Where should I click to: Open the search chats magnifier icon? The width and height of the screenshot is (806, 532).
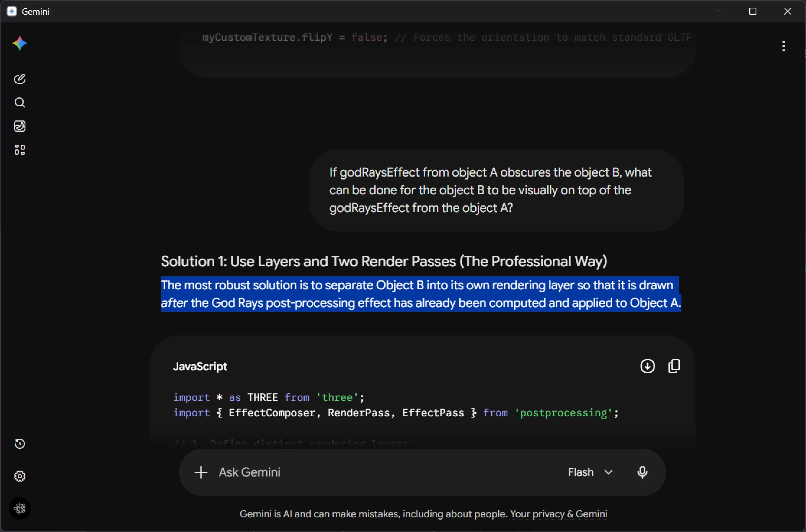(x=20, y=102)
